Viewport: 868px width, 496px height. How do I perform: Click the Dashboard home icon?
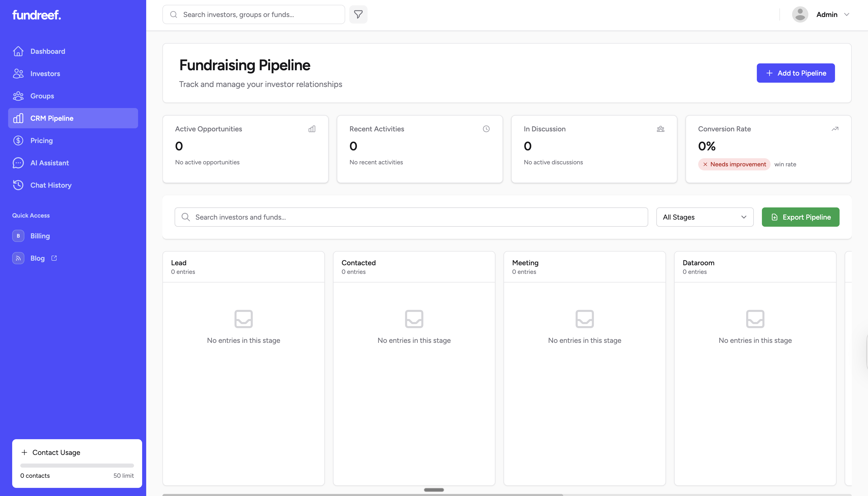pos(18,51)
